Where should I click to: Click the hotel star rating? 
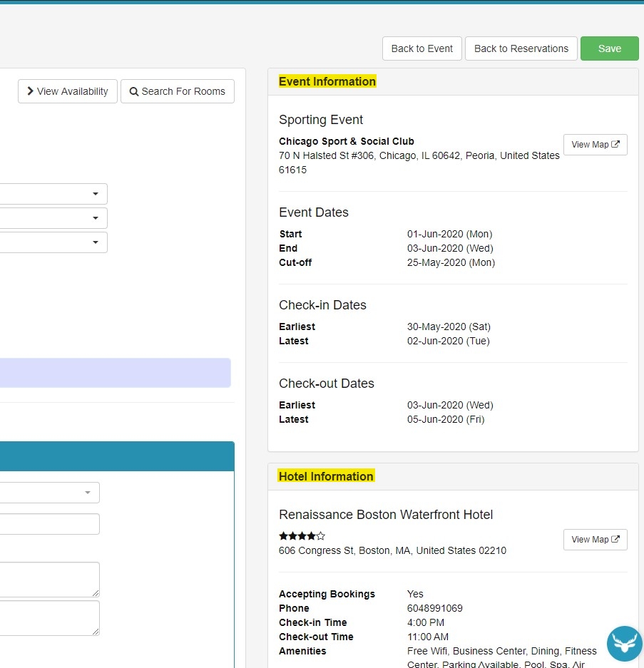pyautogui.click(x=302, y=536)
